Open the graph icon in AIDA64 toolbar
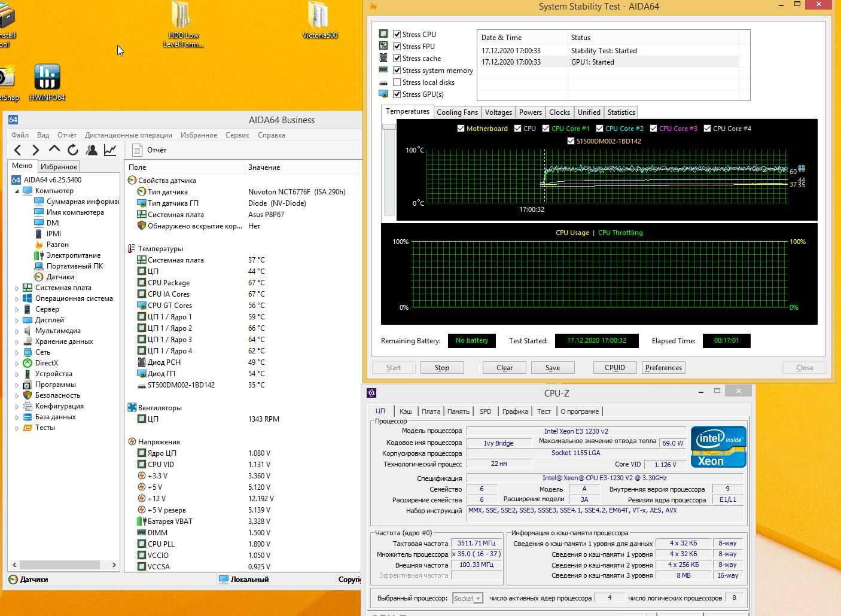841x616 pixels. (x=110, y=150)
